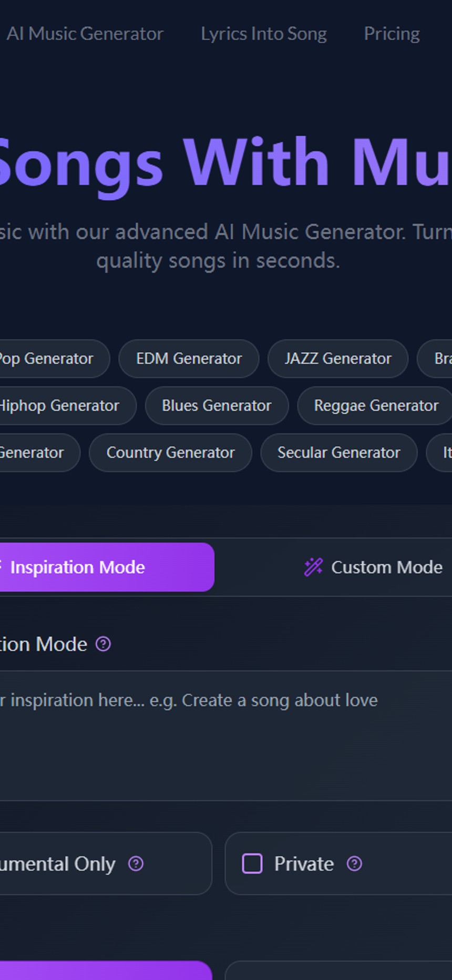
Task: Open Lyrics Into Song nav link
Action: [264, 34]
